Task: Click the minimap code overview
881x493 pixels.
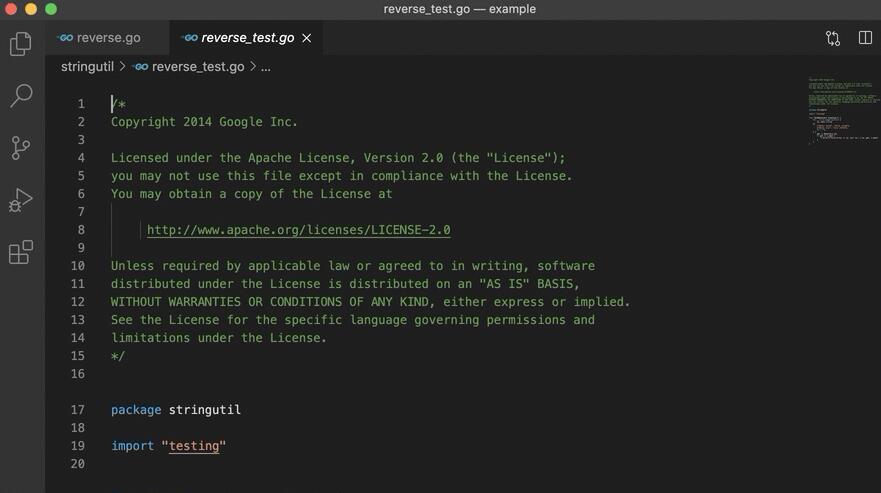Action: point(843,110)
